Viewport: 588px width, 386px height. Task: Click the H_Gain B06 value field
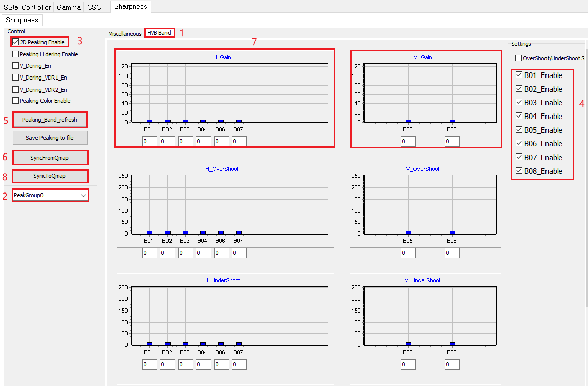222,141
